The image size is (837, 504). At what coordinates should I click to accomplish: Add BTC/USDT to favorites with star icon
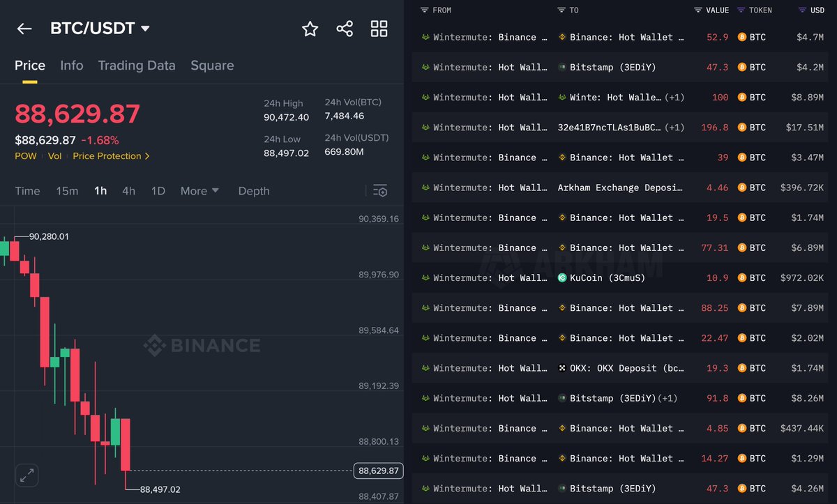pyautogui.click(x=310, y=29)
